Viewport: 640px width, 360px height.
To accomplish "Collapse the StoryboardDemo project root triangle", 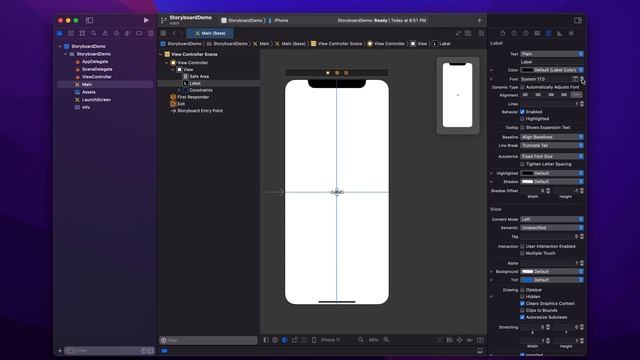I will (60, 47).
